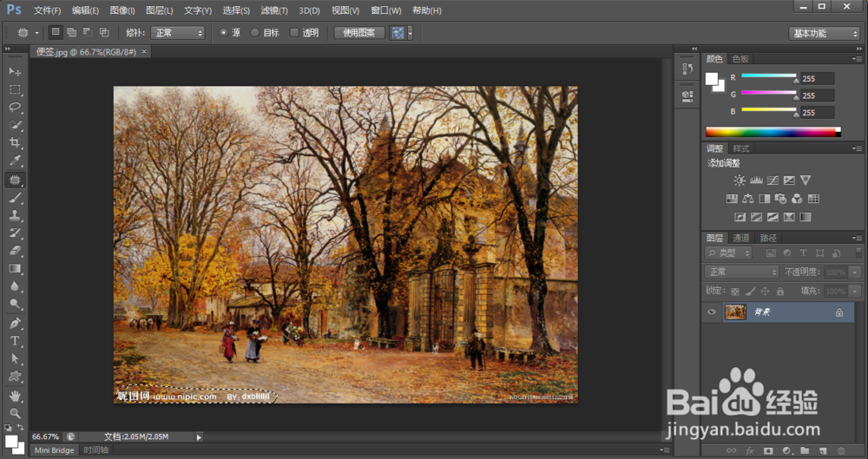
Task: Switch to the 色板 tab
Action: tap(740, 59)
